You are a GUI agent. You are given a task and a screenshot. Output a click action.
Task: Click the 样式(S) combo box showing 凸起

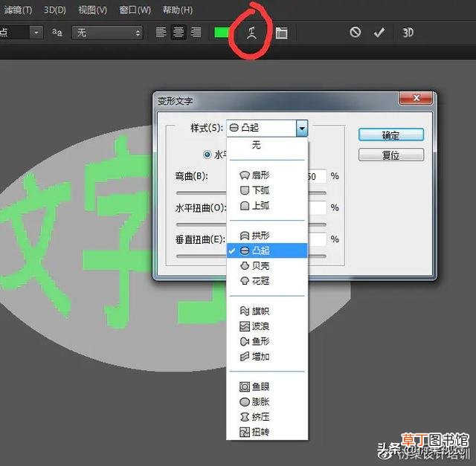point(267,128)
